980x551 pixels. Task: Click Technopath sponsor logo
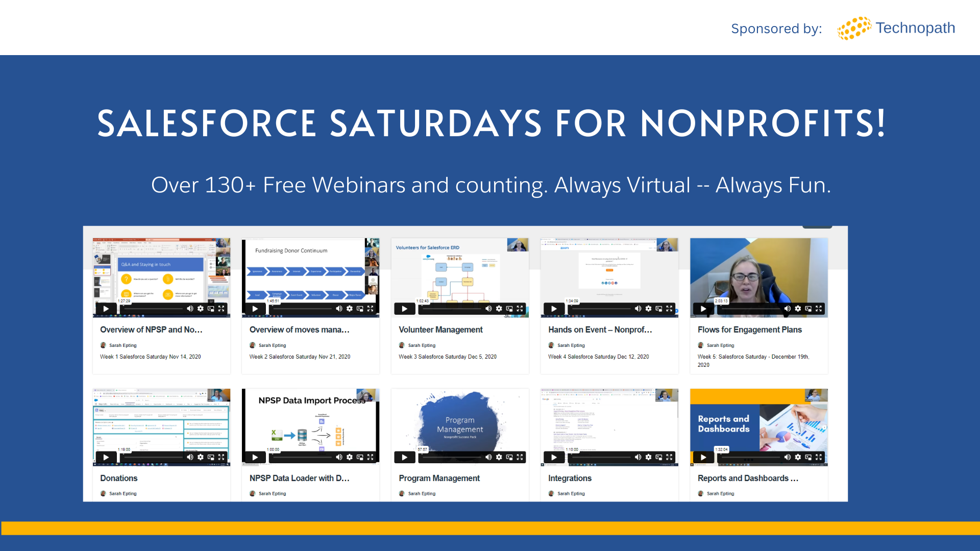tap(896, 28)
